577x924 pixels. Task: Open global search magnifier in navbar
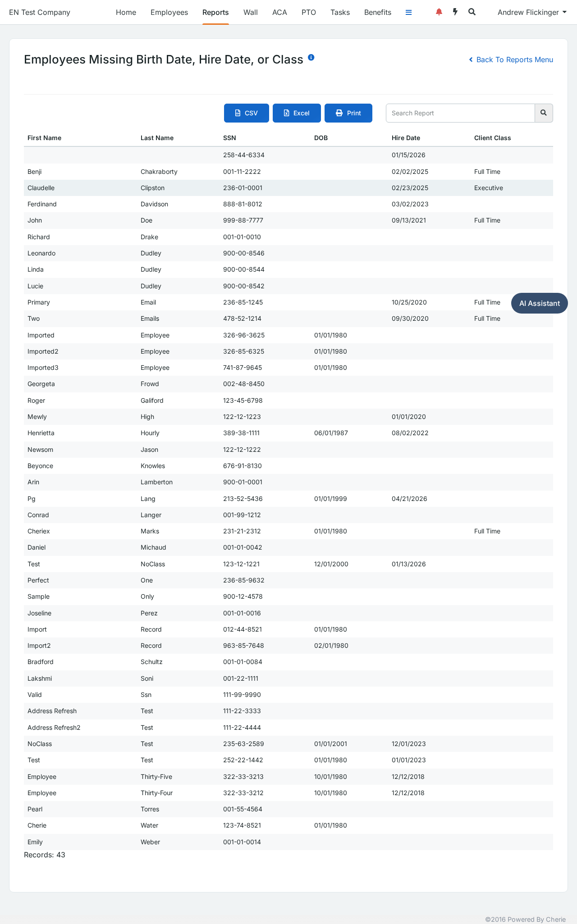tap(472, 12)
